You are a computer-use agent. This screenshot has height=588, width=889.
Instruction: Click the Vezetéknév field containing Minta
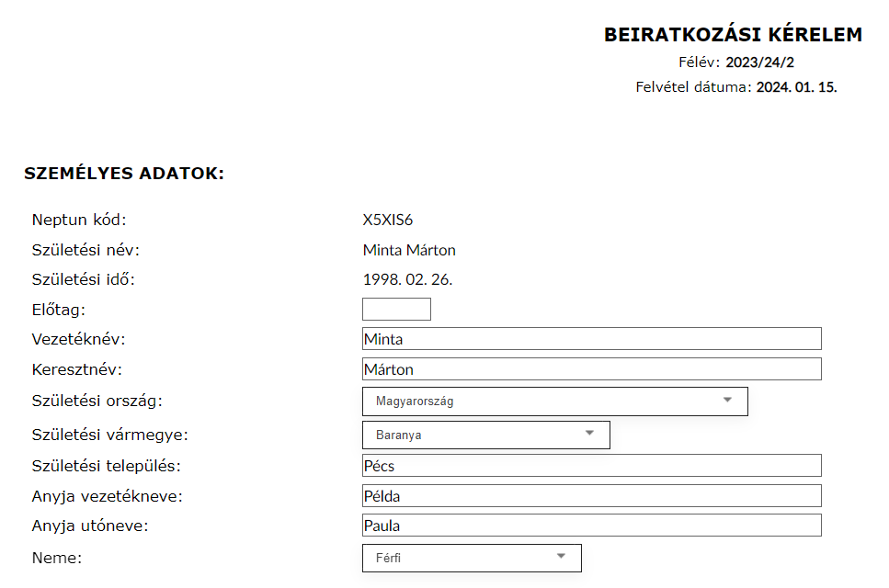[591, 339]
